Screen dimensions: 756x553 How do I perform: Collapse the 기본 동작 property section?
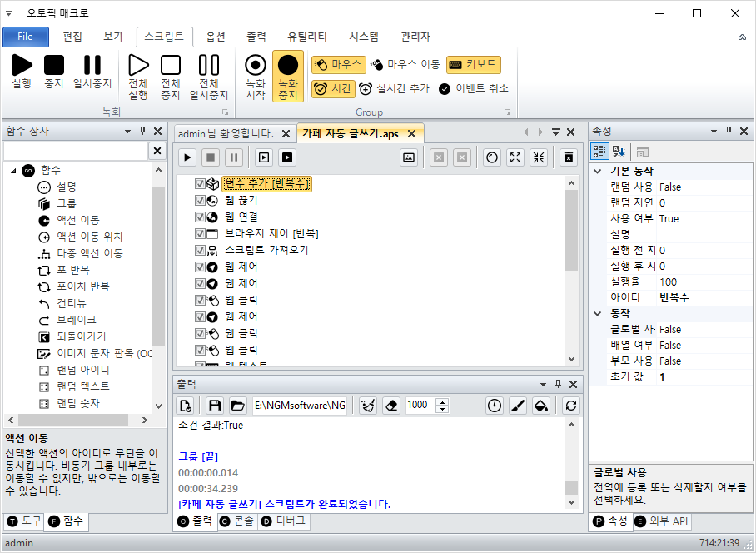click(x=597, y=171)
